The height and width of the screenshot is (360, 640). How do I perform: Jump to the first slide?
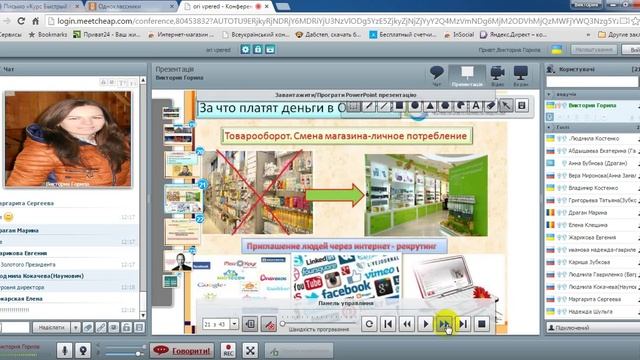pos(388,324)
